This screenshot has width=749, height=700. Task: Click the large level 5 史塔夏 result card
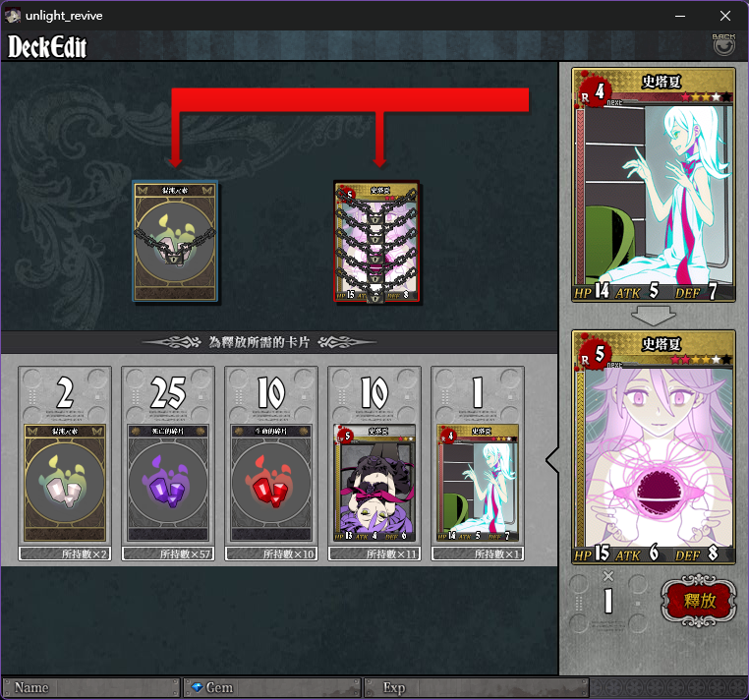tap(654, 446)
